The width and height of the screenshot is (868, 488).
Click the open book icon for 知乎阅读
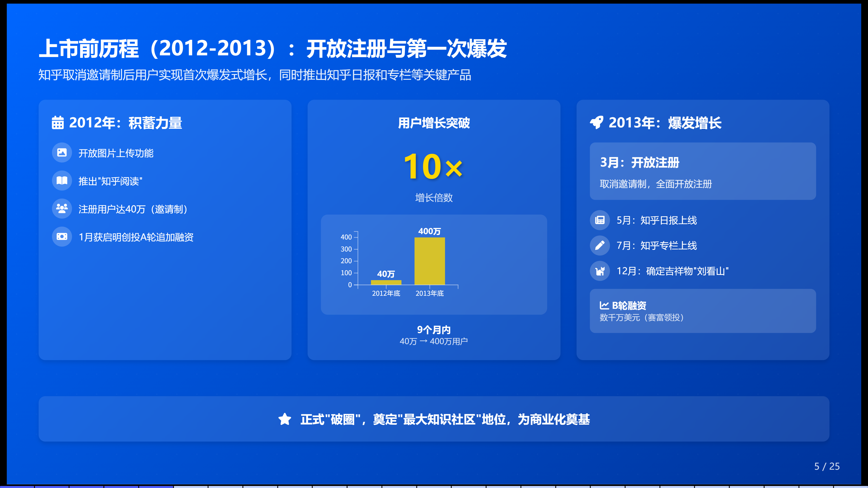(62, 181)
